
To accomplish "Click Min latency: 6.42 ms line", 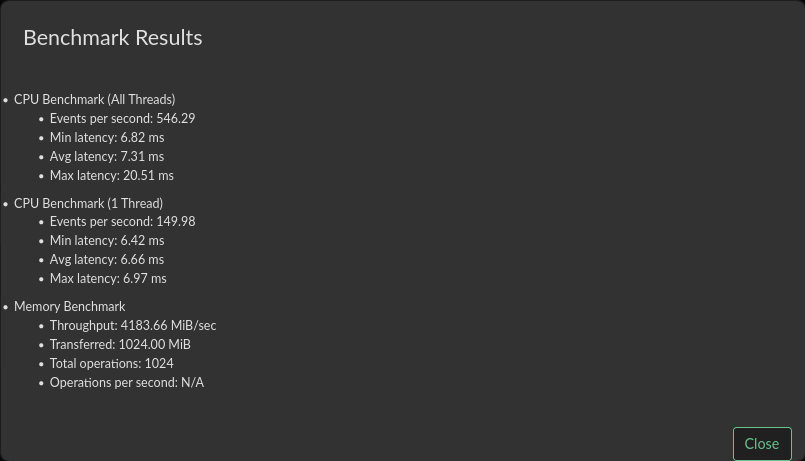I will tap(106, 240).
